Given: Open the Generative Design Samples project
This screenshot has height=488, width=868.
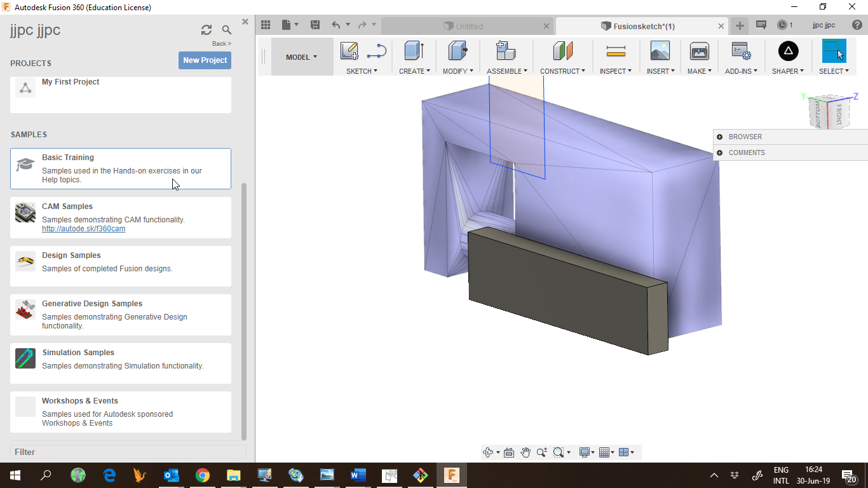Looking at the screenshot, I should [x=121, y=315].
